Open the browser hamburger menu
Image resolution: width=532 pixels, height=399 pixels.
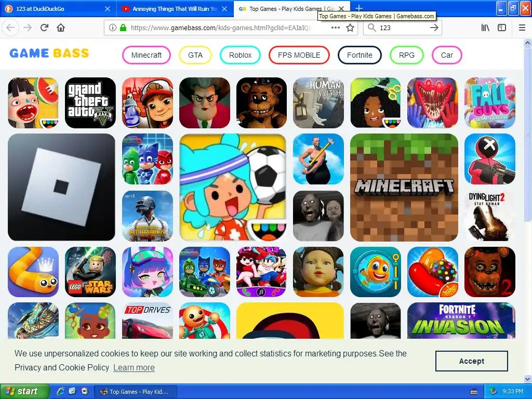[x=522, y=28]
